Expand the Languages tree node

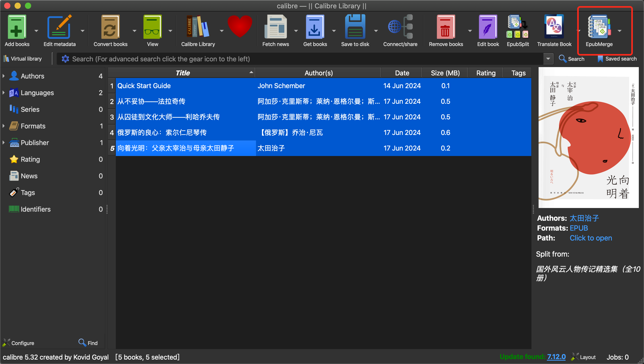click(x=4, y=93)
